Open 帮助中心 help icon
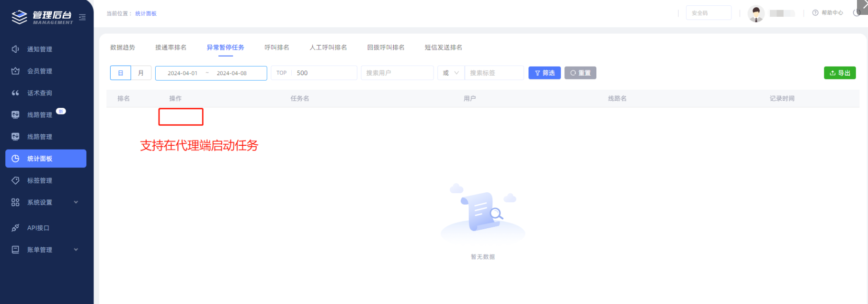 coord(815,13)
